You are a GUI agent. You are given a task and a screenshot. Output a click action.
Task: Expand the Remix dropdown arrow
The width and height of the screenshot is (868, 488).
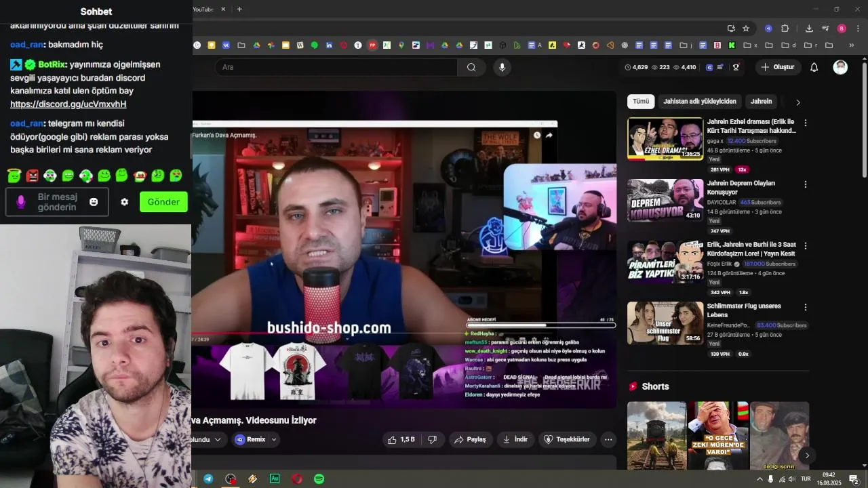coord(274,439)
